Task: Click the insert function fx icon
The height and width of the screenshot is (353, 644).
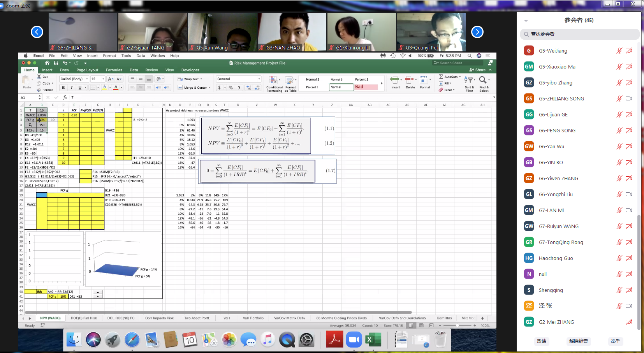Action: click(65, 97)
